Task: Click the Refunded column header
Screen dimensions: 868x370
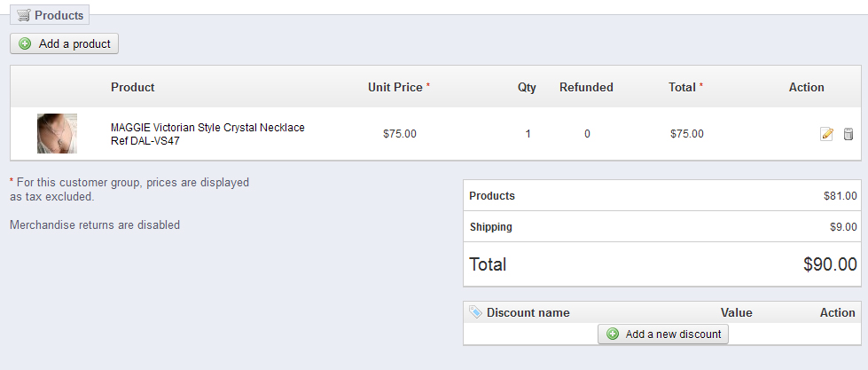Action: coord(586,87)
